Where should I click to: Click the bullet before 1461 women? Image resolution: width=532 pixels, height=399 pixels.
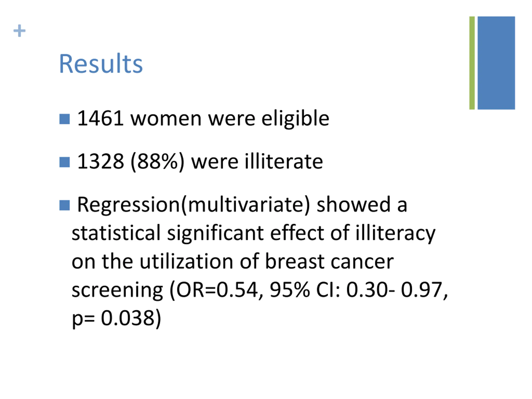click(x=64, y=119)
